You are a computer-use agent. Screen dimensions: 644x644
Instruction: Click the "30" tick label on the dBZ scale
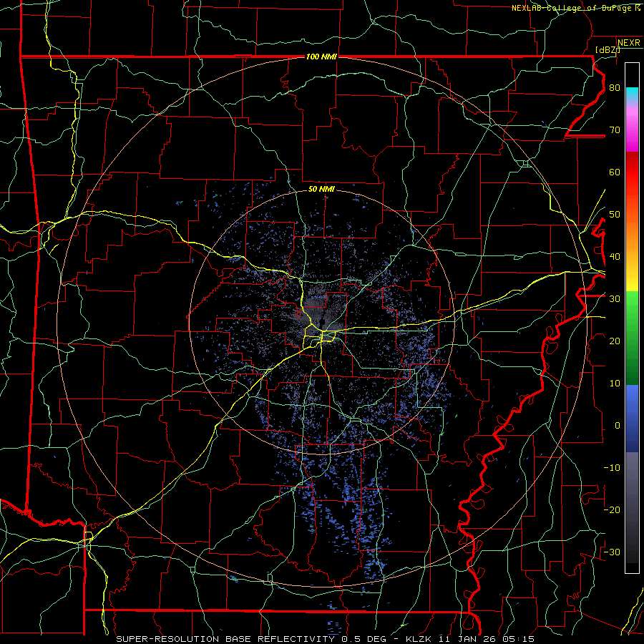[x=615, y=299]
